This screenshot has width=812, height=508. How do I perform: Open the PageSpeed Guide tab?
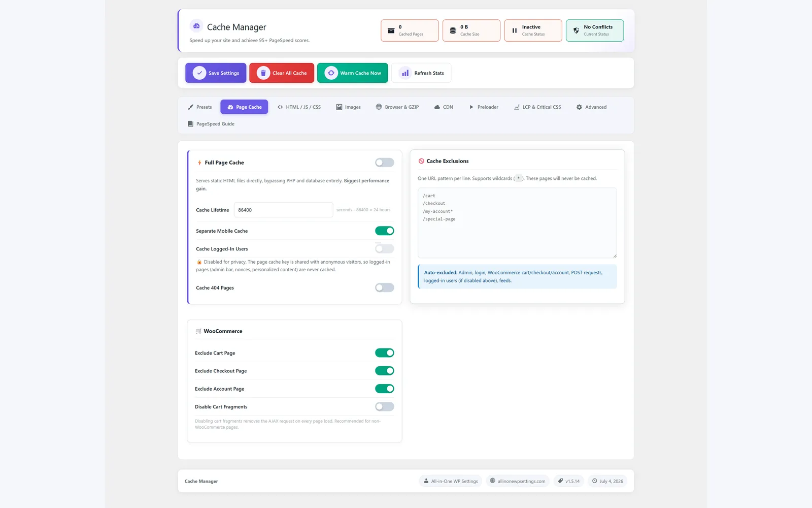click(x=211, y=124)
